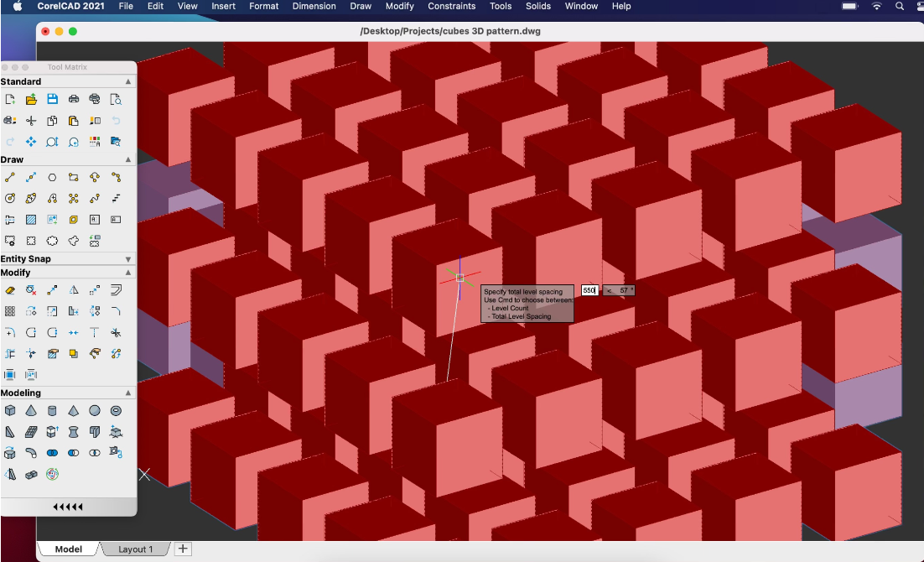Create a Cylinder solid from Modeling tools
This screenshot has height=562, width=924.
(53, 410)
